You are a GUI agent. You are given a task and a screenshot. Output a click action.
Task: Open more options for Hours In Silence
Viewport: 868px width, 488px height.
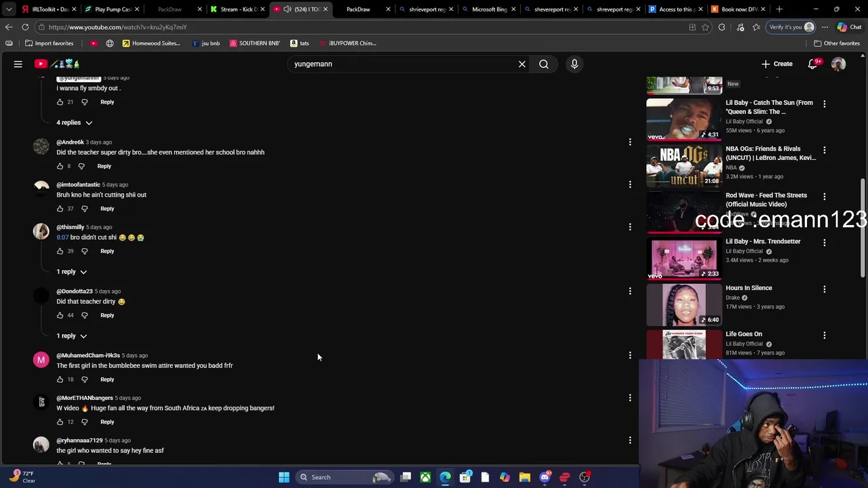click(x=825, y=289)
